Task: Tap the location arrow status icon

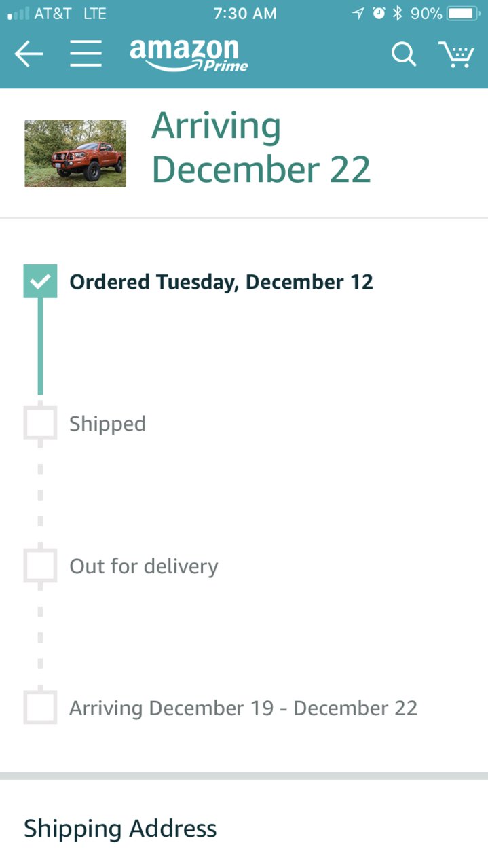Action: pyautogui.click(x=358, y=14)
